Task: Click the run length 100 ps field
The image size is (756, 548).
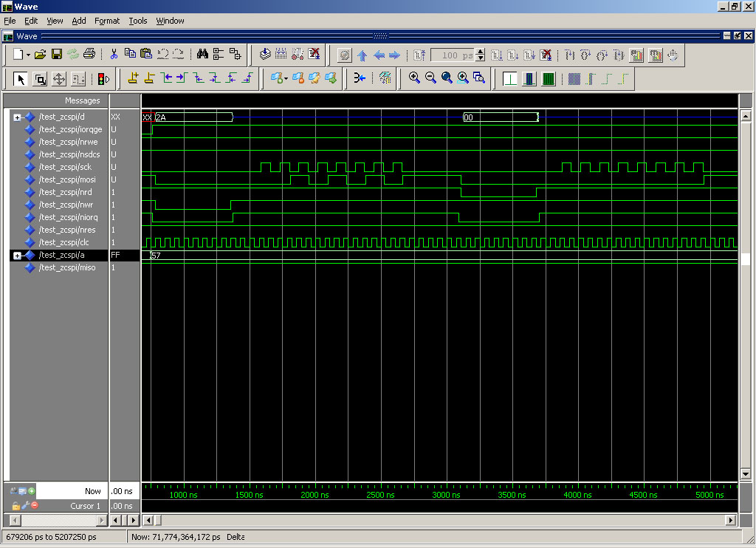Action: (x=453, y=55)
